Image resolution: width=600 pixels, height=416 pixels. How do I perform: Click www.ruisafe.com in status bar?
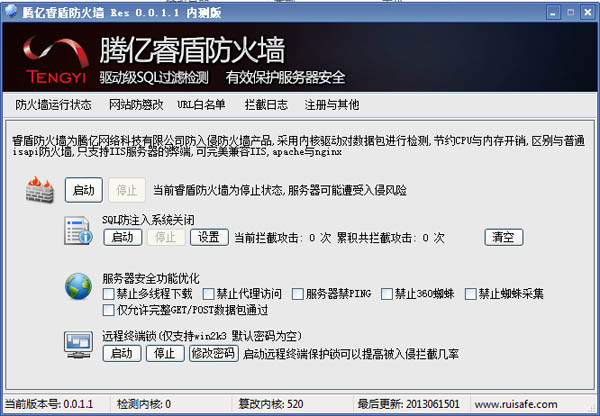[x=516, y=404]
